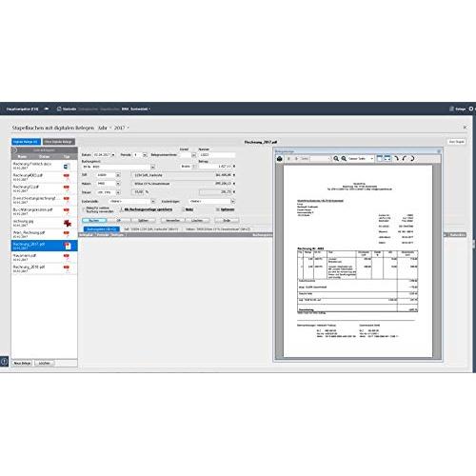Screen dimensions: 476x476
Task: Rotate the preview document clockwise
Action: (396, 158)
